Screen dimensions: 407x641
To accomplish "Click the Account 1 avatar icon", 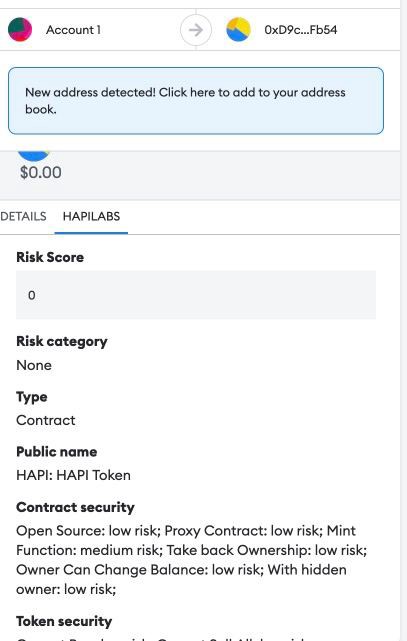I will [x=20, y=29].
